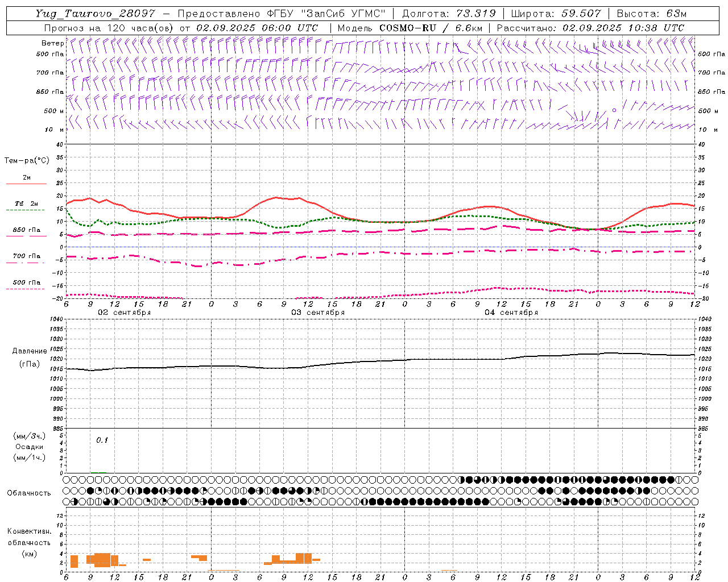
Task: Click the 0.1 precipitation value
Action: [102, 440]
